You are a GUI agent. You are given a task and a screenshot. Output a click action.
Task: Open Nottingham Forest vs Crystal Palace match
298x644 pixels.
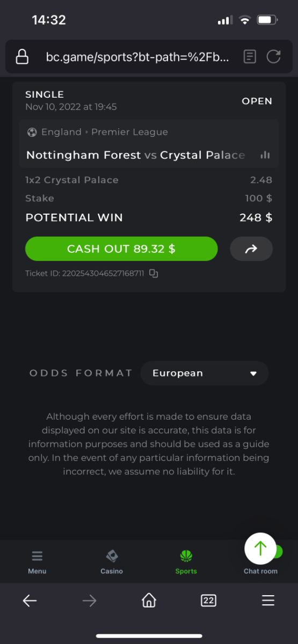[135, 155]
